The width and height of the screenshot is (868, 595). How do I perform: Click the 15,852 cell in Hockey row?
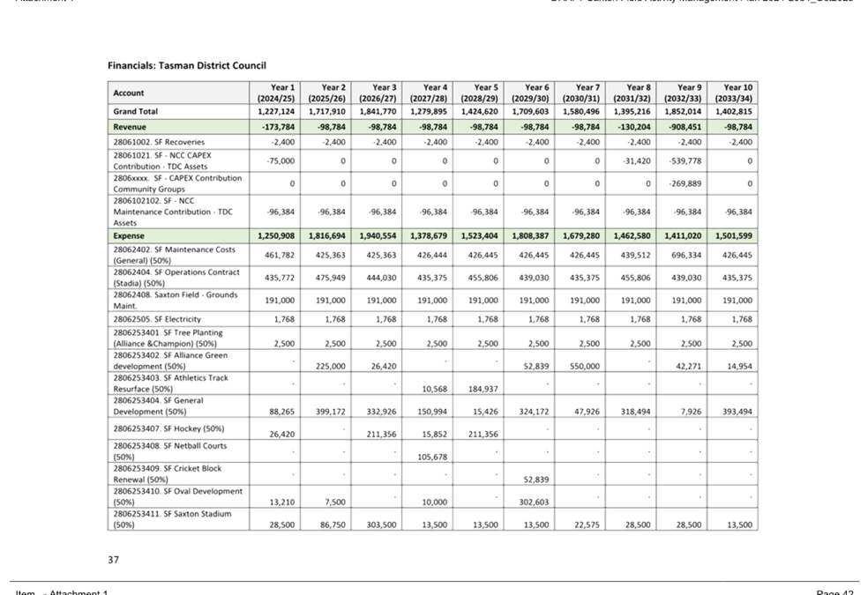[435, 435]
